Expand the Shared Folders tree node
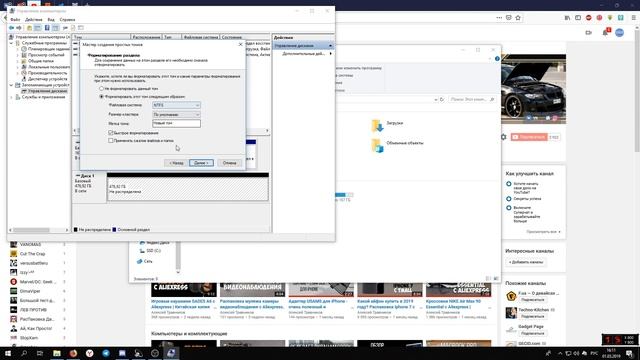The height and width of the screenshot is (360, 640). pos(18,61)
